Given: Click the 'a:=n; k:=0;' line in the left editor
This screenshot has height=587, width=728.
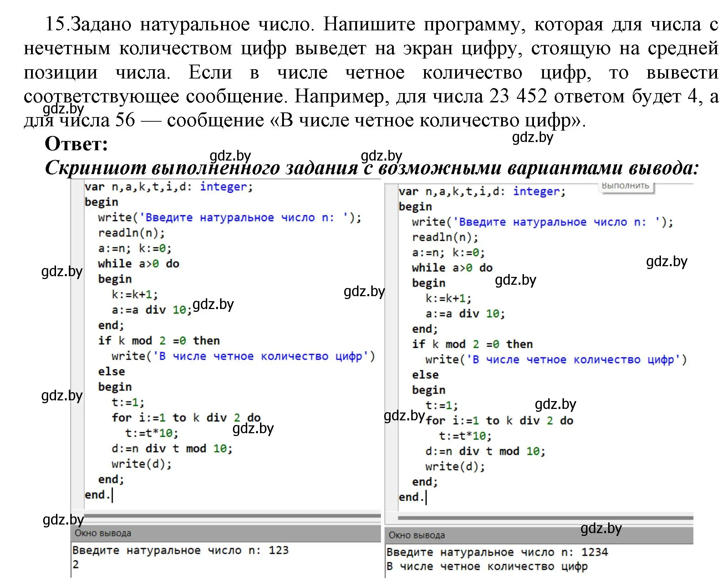Looking at the screenshot, I should coord(135,248).
